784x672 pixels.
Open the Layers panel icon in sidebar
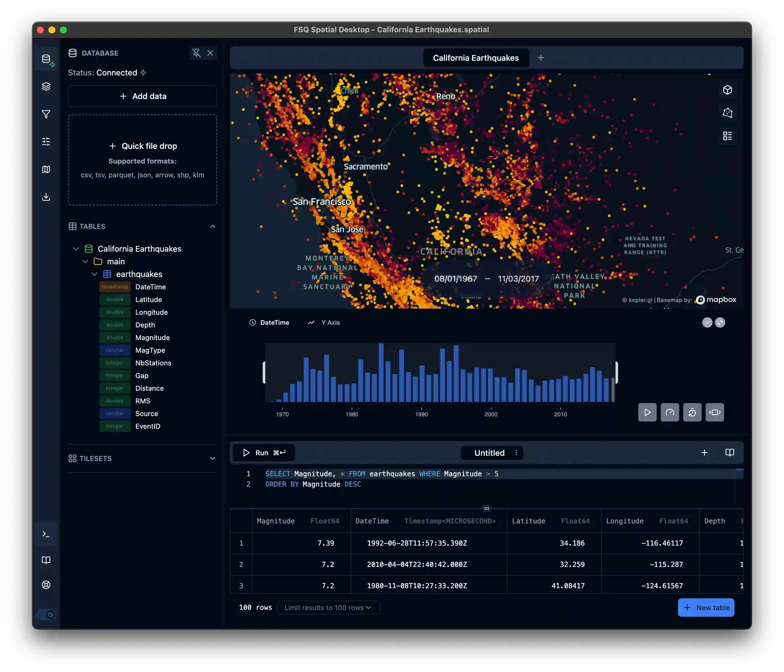tap(46, 86)
